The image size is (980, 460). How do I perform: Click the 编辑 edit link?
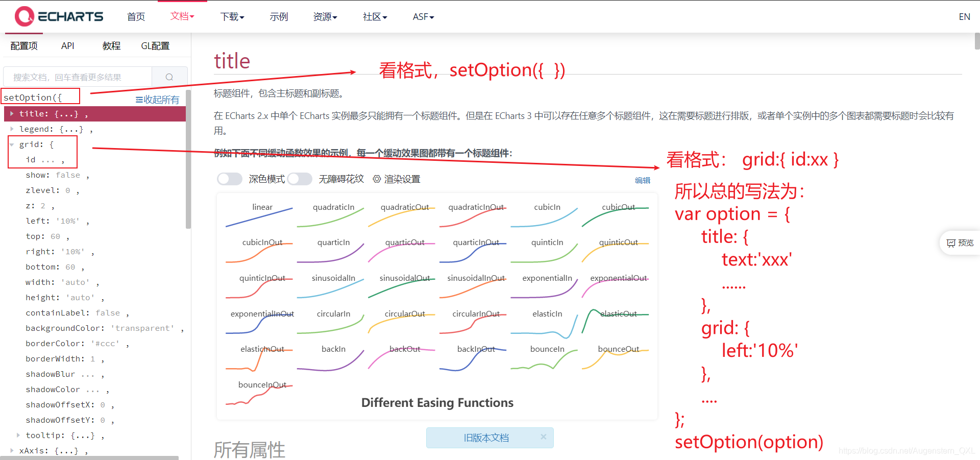[x=642, y=180]
